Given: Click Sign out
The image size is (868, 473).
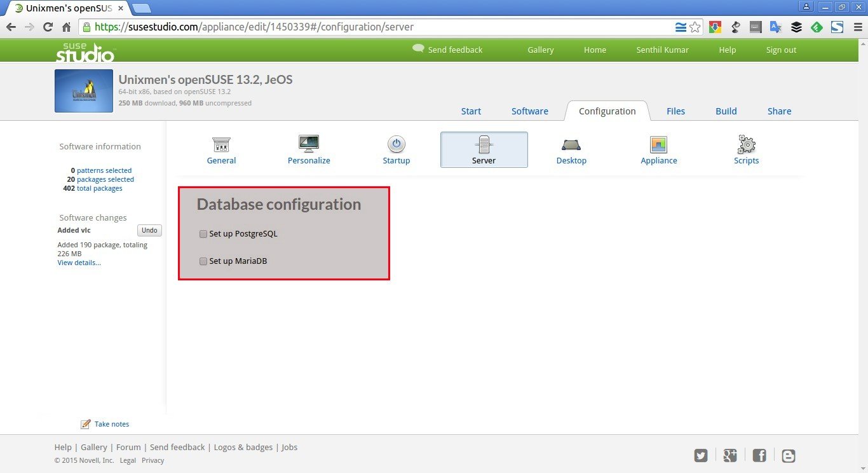Looking at the screenshot, I should 781,50.
